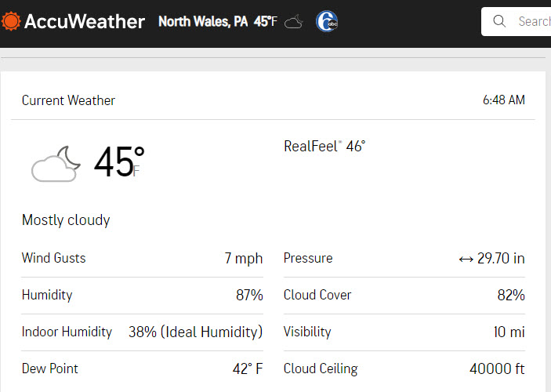Click the 6:48 AM timestamp
Screen dimensions: 551x392
pyautogui.click(x=503, y=100)
